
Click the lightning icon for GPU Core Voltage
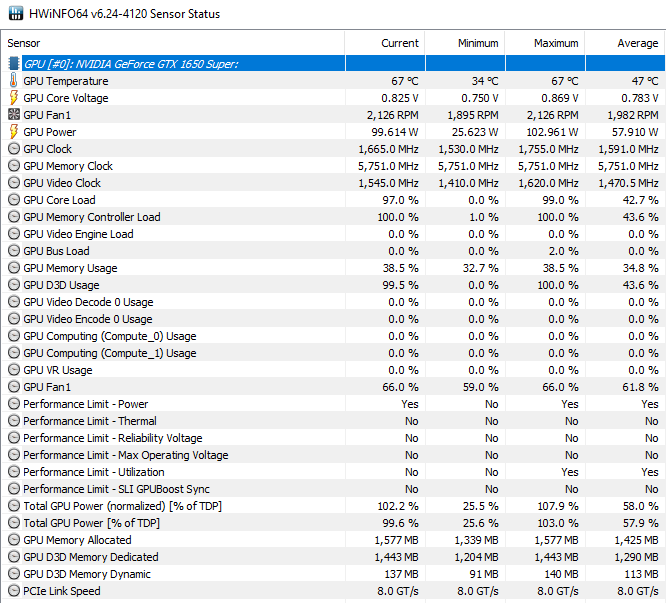point(14,98)
